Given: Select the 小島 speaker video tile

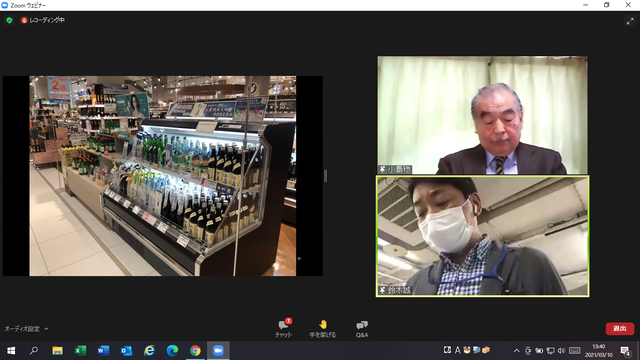Looking at the screenshot, I should click(x=482, y=115).
